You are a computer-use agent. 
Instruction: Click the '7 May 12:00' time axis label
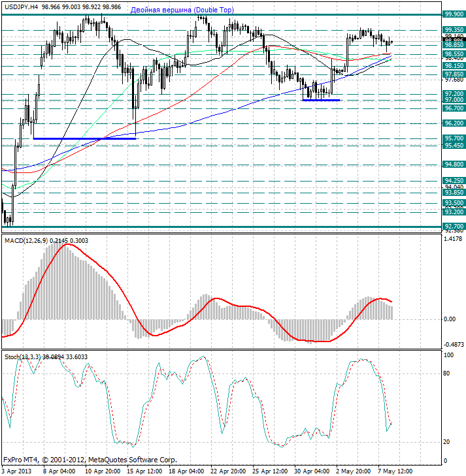395,471
